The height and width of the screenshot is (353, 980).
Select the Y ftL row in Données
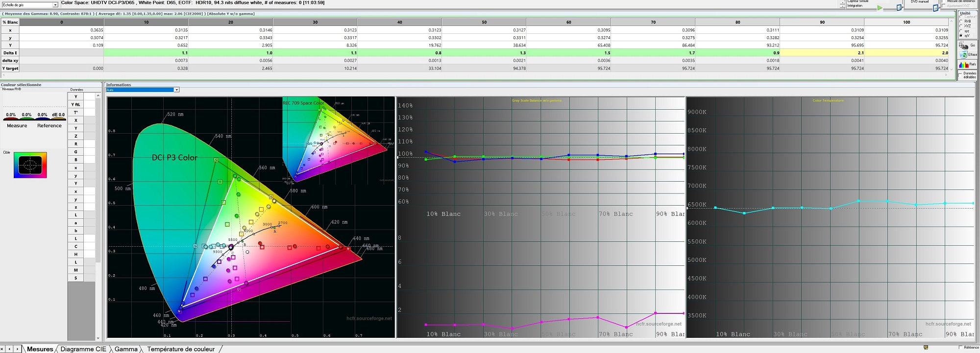click(x=76, y=104)
